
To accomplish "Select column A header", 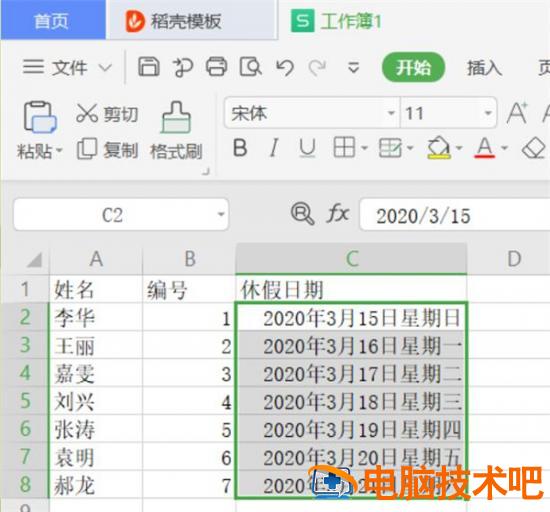I will pyautogui.click(x=96, y=260).
